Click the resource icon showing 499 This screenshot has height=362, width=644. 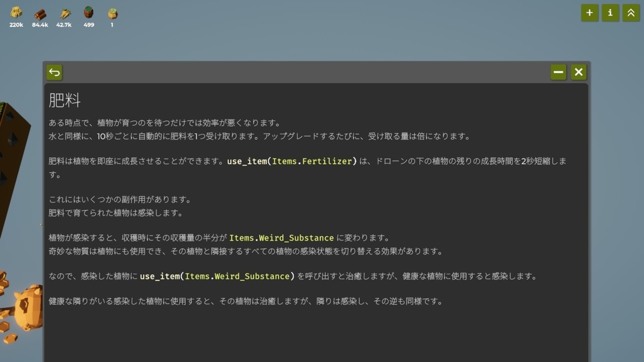coord(89,12)
